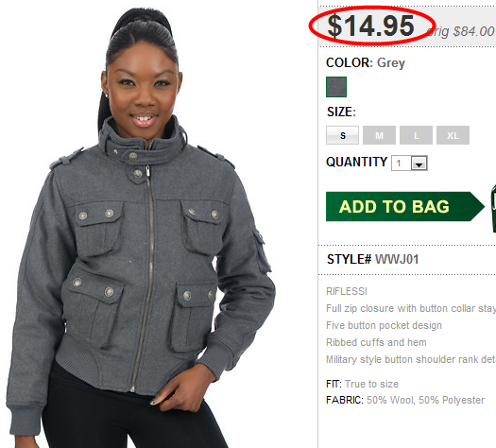Click the ADD TO BAG button

coord(405,207)
